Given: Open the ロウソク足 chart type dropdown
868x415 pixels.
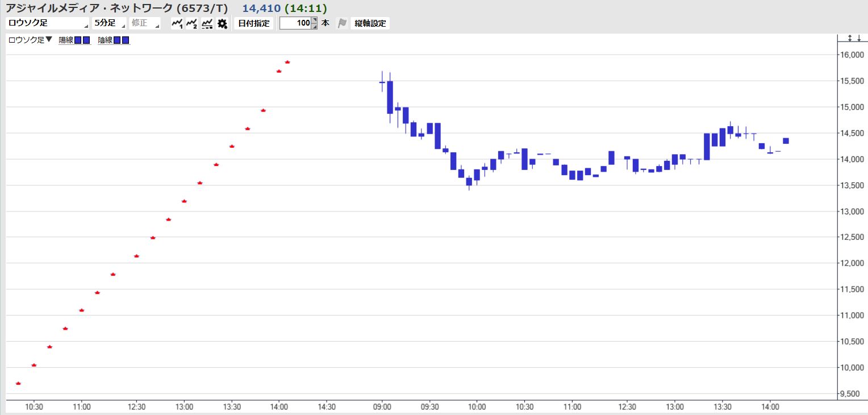Looking at the screenshot, I should 48,23.
